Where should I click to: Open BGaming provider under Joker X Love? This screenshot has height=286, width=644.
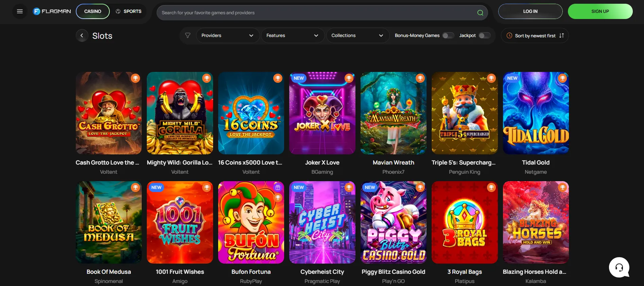point(322,172)
